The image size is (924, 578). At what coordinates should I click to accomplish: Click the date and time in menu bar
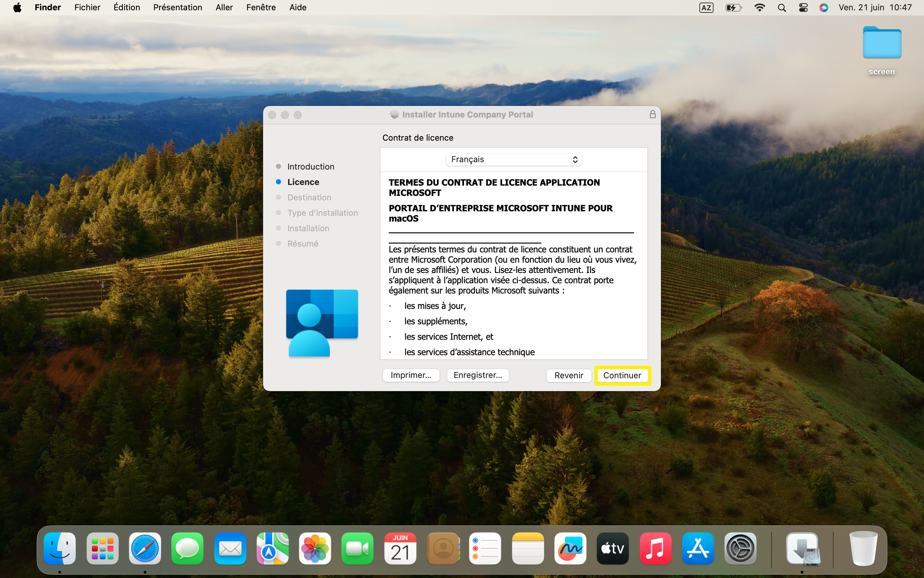[x=875, y=8]
